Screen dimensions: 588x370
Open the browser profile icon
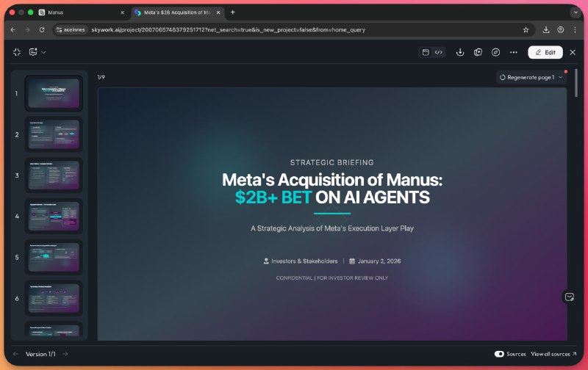[561, 29]
